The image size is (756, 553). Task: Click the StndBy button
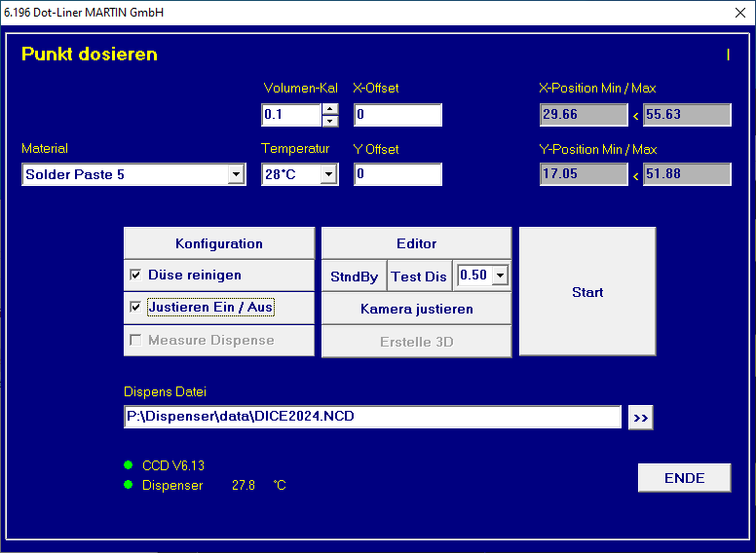coord(354,276)
